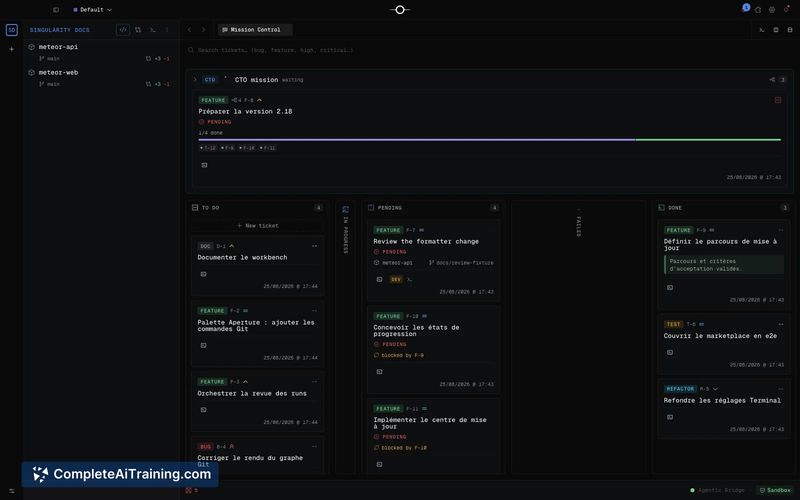Select the SD workspace avatar
Image resolution: width=800 pixels, height=500 pixels.
[12, 30]
